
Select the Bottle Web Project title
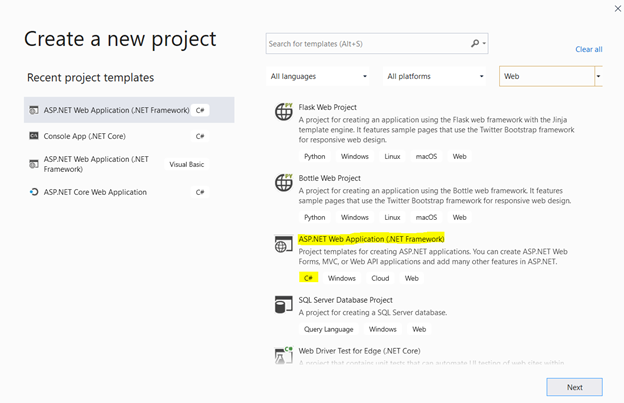click(330, 178)
